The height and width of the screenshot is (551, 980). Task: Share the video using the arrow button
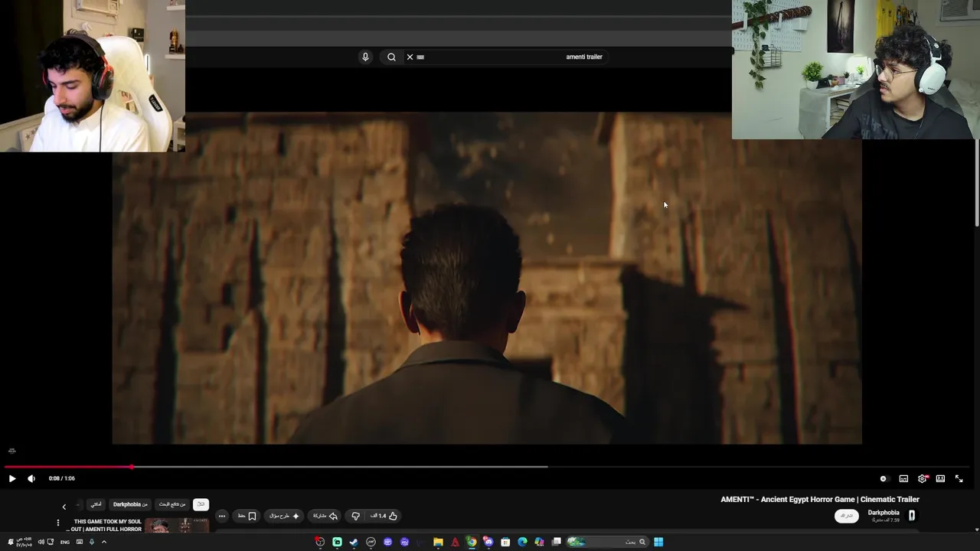pos(325,516)
